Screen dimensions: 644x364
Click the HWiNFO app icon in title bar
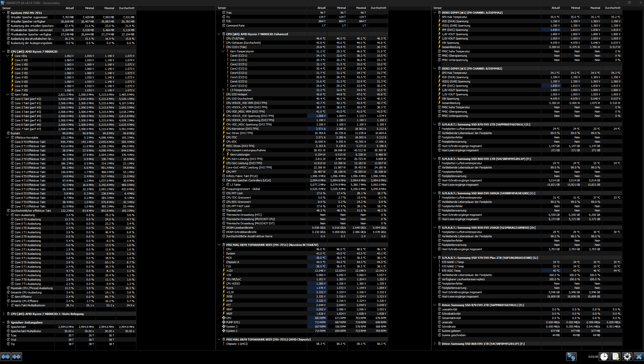3,3
